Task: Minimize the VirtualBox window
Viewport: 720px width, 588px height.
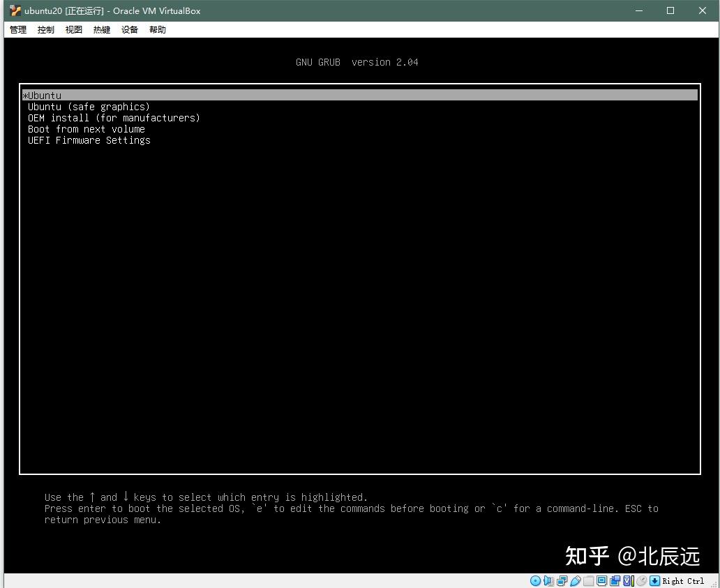Action: coord(639,10)
